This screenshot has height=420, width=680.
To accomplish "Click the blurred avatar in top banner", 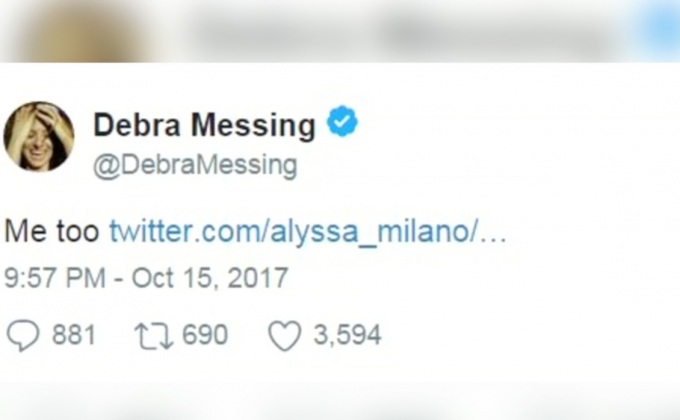I will 82,30.
